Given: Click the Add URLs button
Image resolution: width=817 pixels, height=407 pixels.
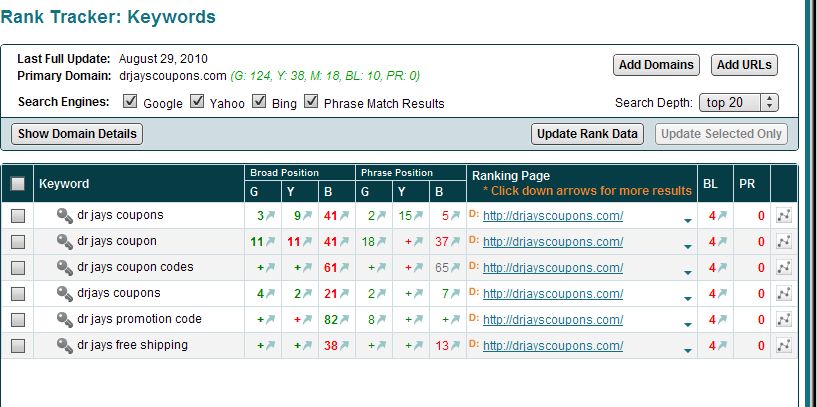Looking at the screenshot, I should (744, 65).
